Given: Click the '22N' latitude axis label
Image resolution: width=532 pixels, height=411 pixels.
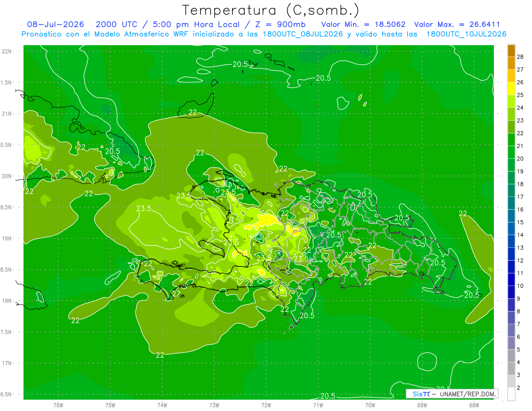Looking at the screenshot, I should click(x=7, y=51).
